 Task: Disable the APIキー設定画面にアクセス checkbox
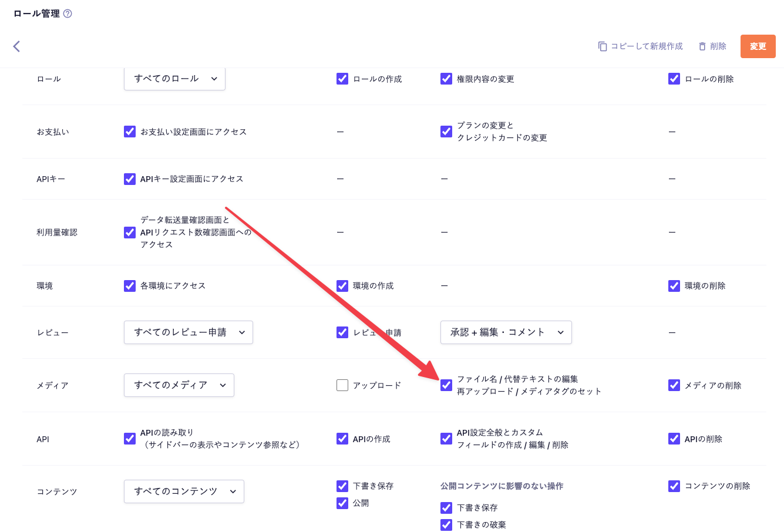130,179
